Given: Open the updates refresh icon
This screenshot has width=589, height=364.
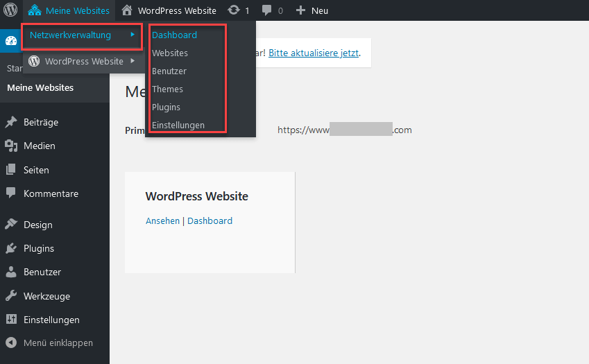Looking at the screenshot, I should coord(234,10).
